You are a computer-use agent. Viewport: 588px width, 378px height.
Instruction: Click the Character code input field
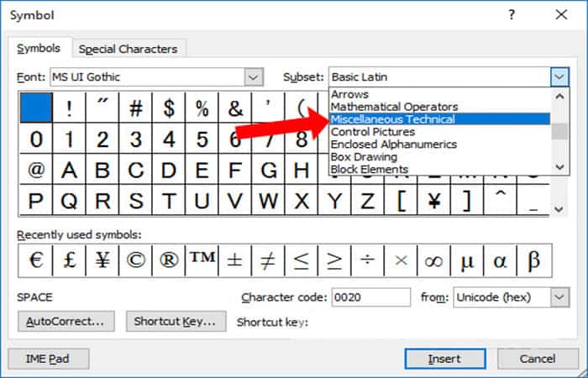pyautogui.click(x=371, y=297)
